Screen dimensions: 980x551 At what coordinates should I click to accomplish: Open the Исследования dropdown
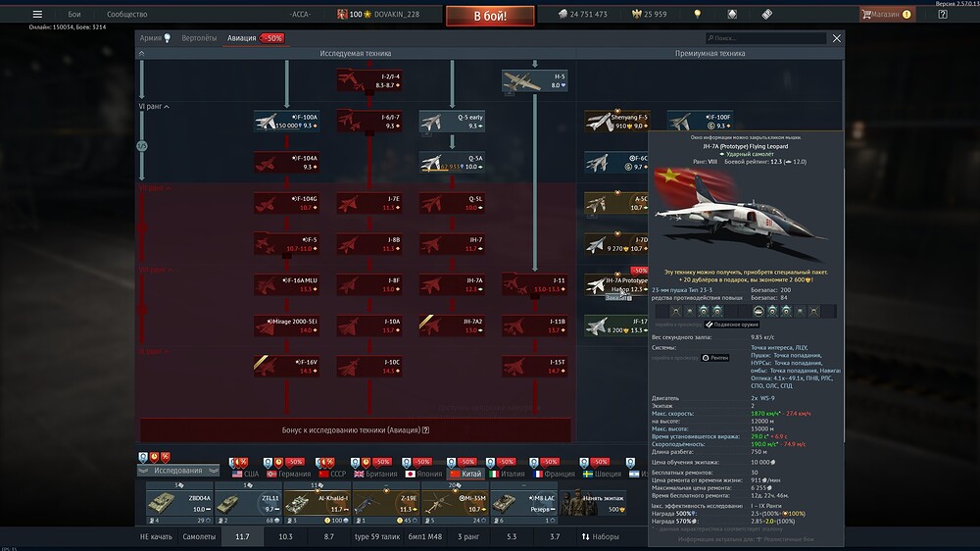click(178, 471)
